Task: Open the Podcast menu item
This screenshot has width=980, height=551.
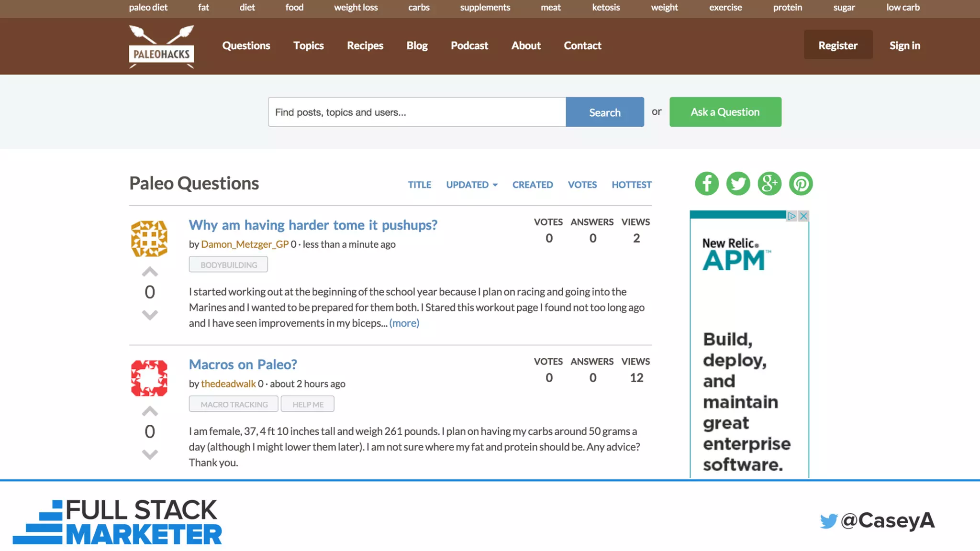Action: tap(469, 45)
